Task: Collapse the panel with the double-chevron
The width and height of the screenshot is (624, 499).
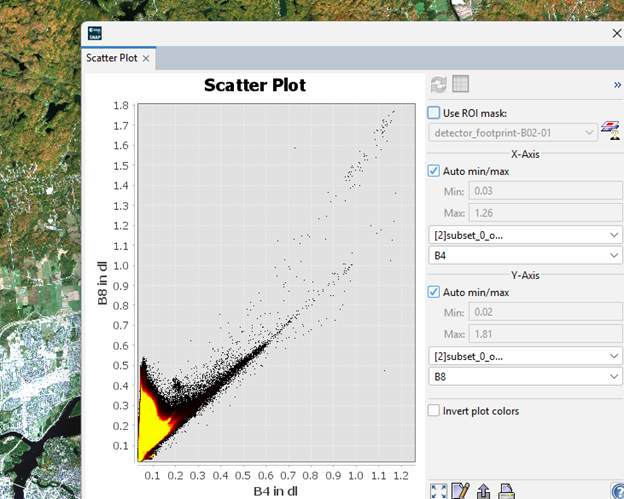Action: (616, 85)
